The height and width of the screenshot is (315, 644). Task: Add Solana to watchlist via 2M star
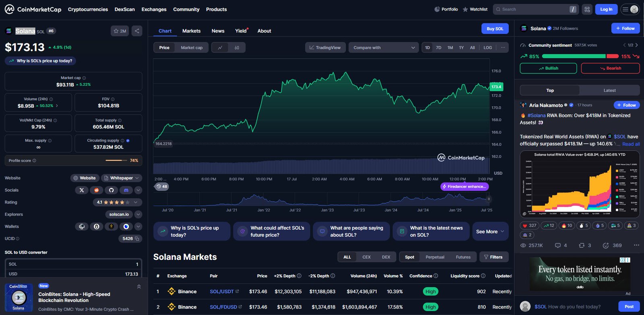(x=120, y=31)
